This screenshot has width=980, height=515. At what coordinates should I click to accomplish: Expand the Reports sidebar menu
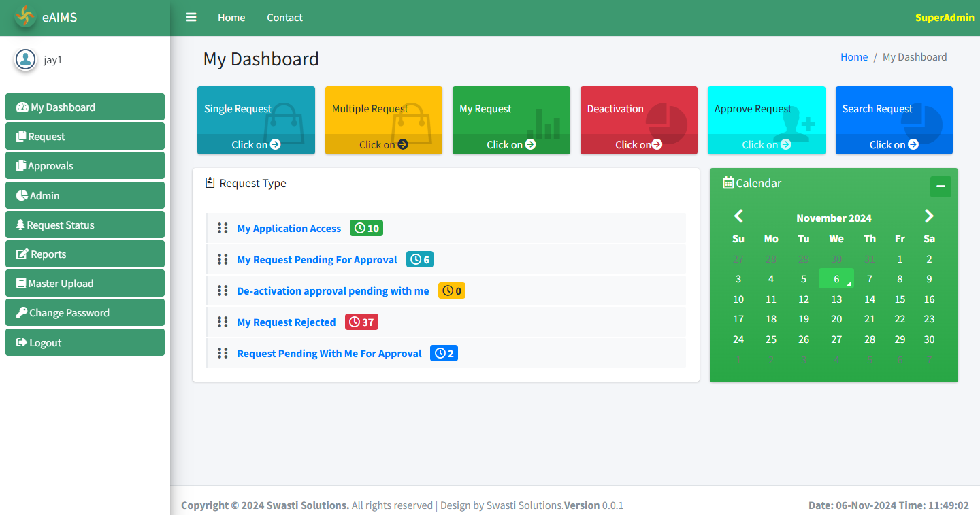pos(85,254)
